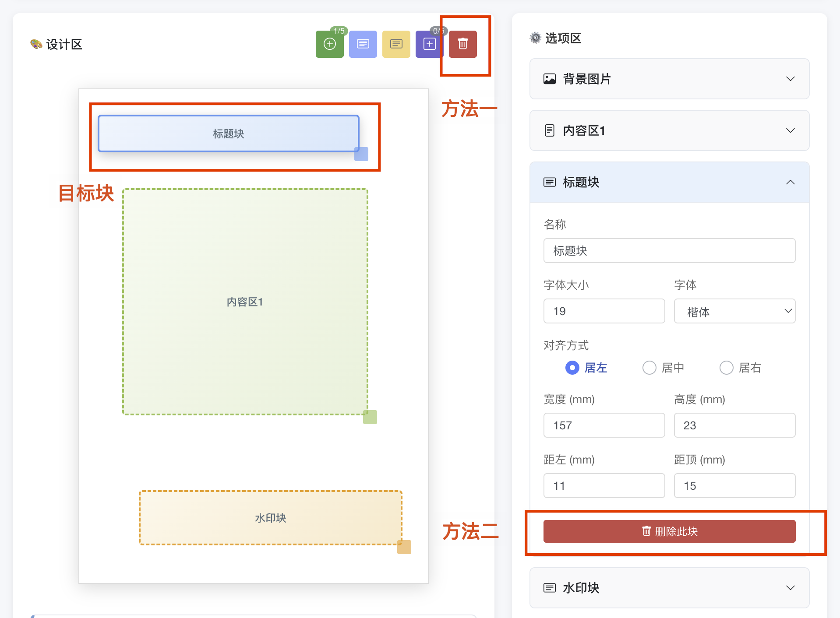Click the palette icon beside 设计区
840x618 pixels.
36,44
